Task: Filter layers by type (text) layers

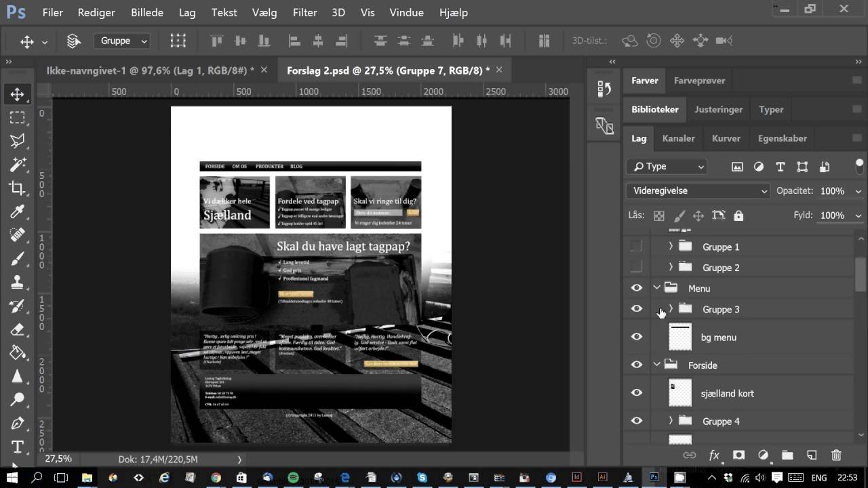Action: pos(781,167)
